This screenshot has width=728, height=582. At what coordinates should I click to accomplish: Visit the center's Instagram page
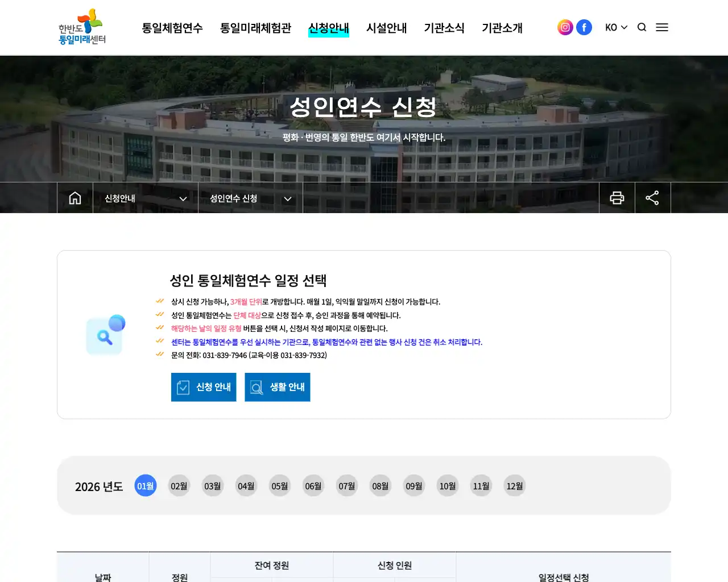tap(565, 27)
